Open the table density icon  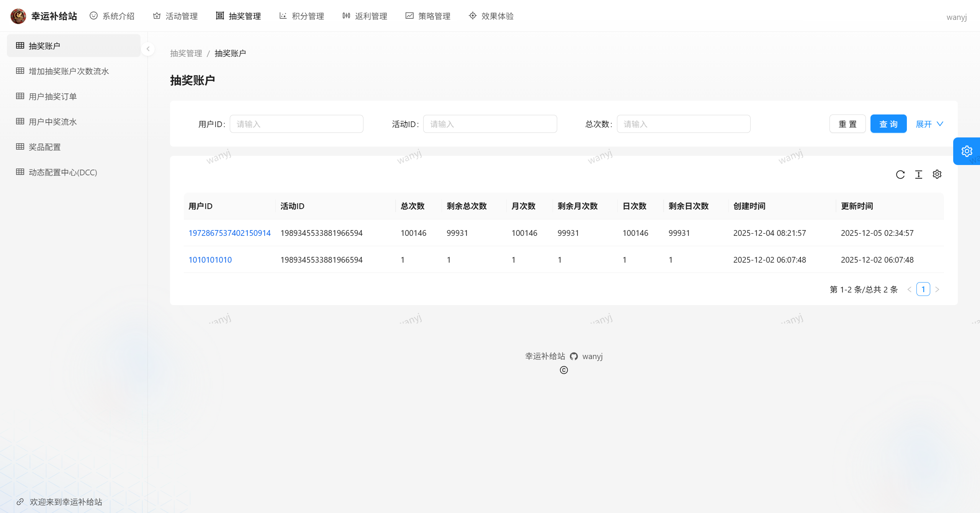(x=918, y=175)
